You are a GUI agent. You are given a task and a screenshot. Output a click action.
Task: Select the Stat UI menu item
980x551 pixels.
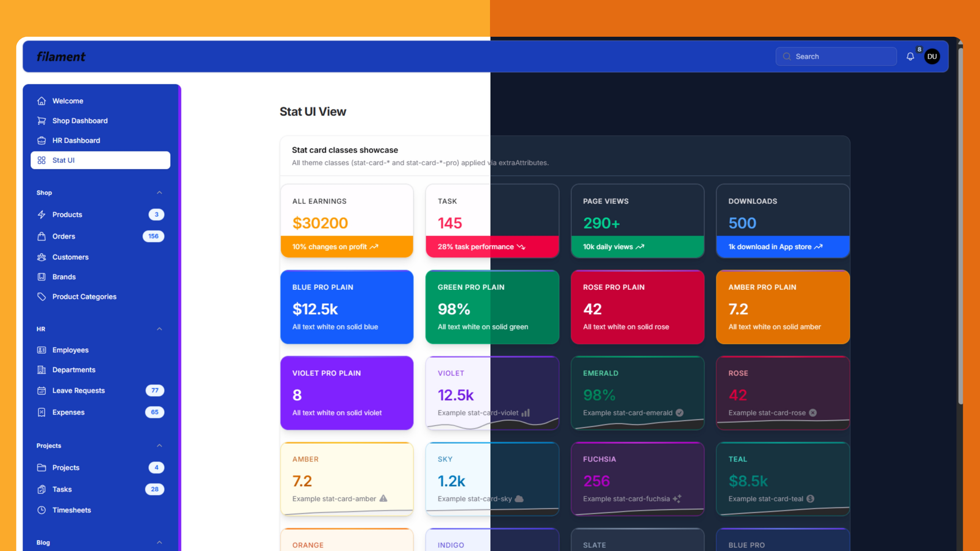pos(100,160)
